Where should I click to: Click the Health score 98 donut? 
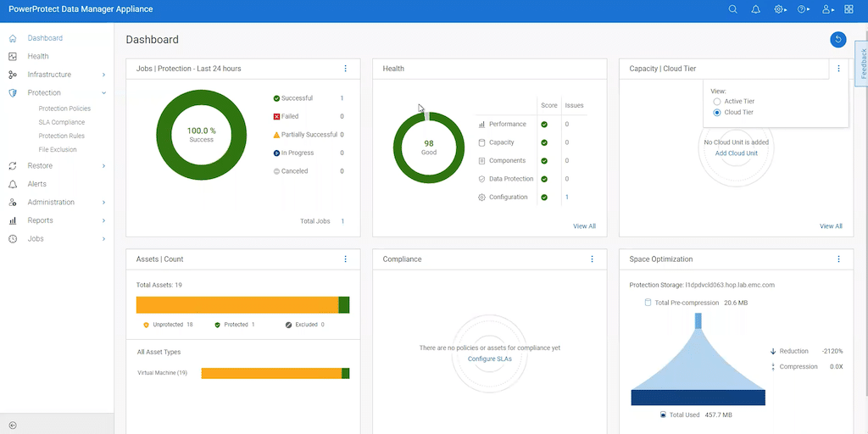(429, 147)
